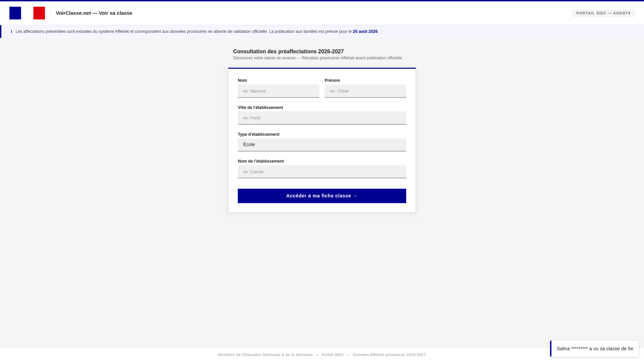Click the VoirClasse.net site title
This screenshot has height=362, width=644.
[x=94, y=13]
